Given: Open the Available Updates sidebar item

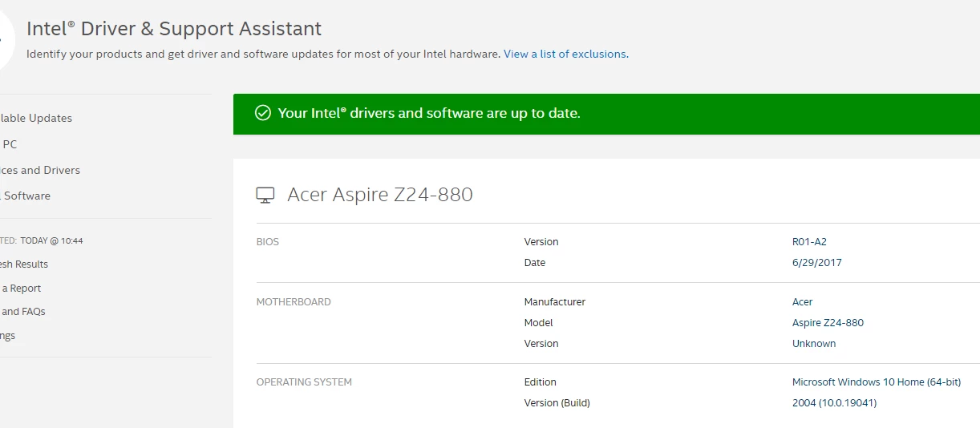Looking at the screenshot, I should pos(36,118).
